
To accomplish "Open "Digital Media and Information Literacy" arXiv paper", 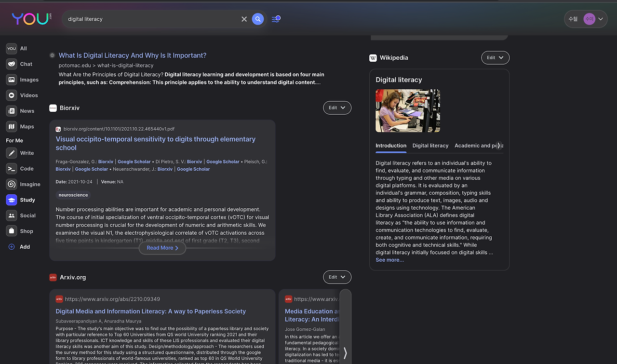I will 151,311.
